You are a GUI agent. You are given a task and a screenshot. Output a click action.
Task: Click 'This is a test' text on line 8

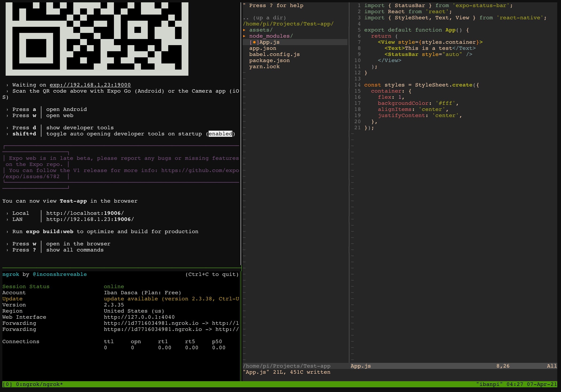[428, 48]
